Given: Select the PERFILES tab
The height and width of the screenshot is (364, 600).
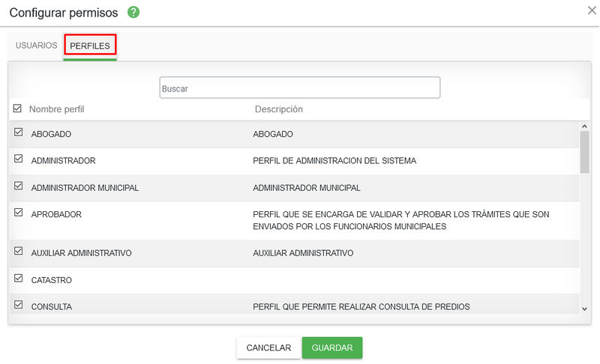Looking at the screenshot, I should 90,46.
